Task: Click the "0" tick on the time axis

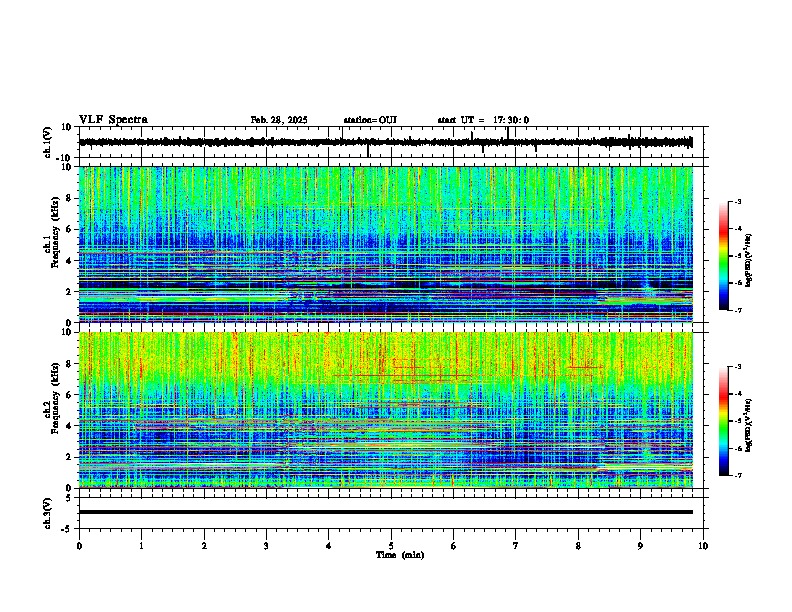Action: (x=79, y=546)
